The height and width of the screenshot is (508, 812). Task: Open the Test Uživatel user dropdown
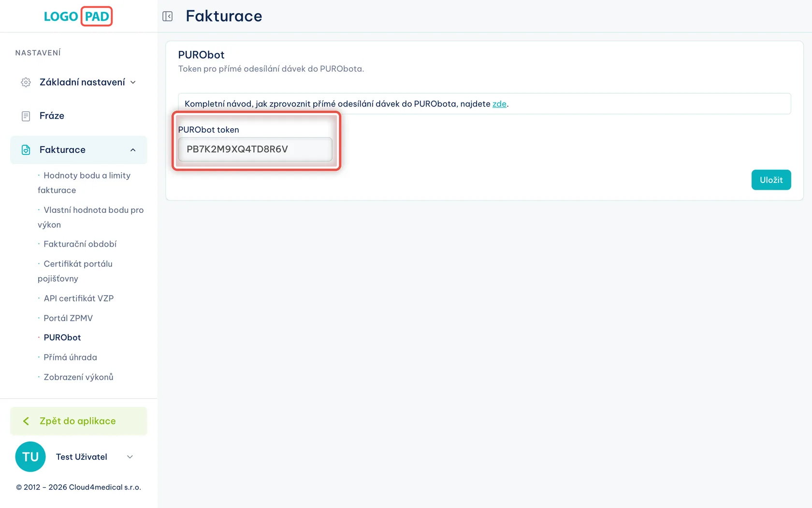coord(130,457)
